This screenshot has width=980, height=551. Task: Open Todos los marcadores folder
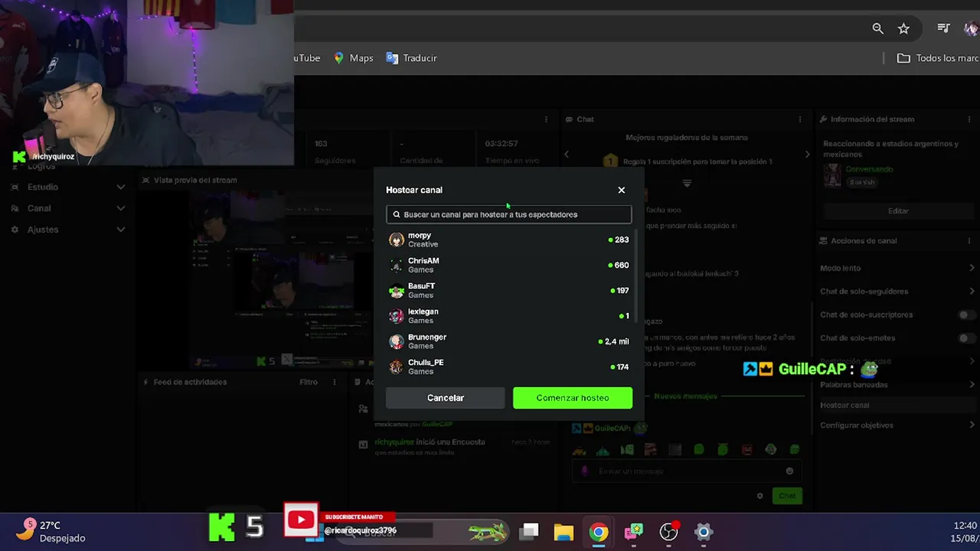(x=938, y=58)
